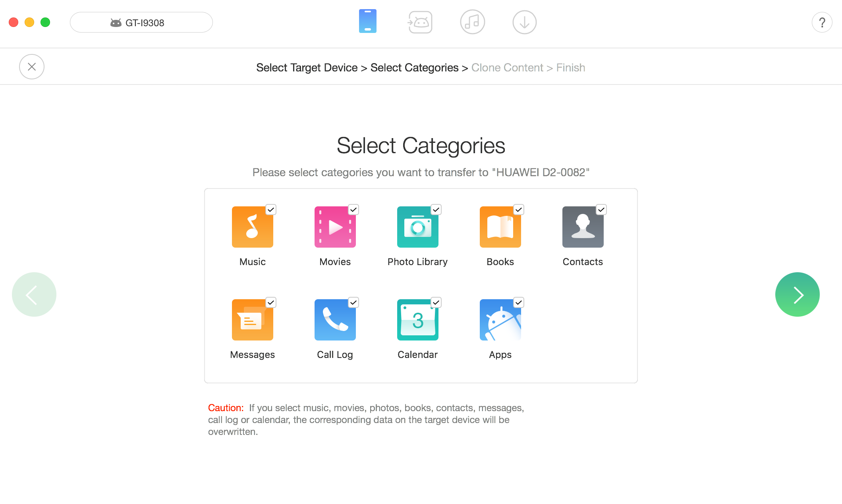The height and width of the screenshot is (504, 842).
Task: Open the phone management tool
Action: [x=367, y=22]
